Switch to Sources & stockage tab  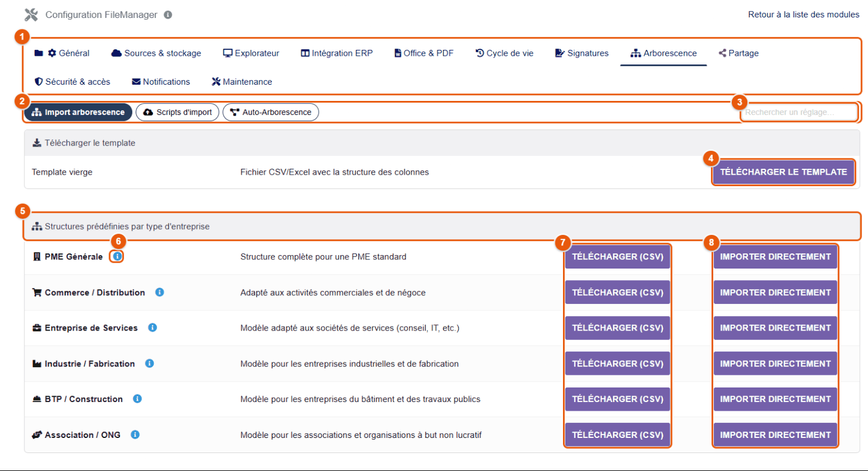(156, 53)
